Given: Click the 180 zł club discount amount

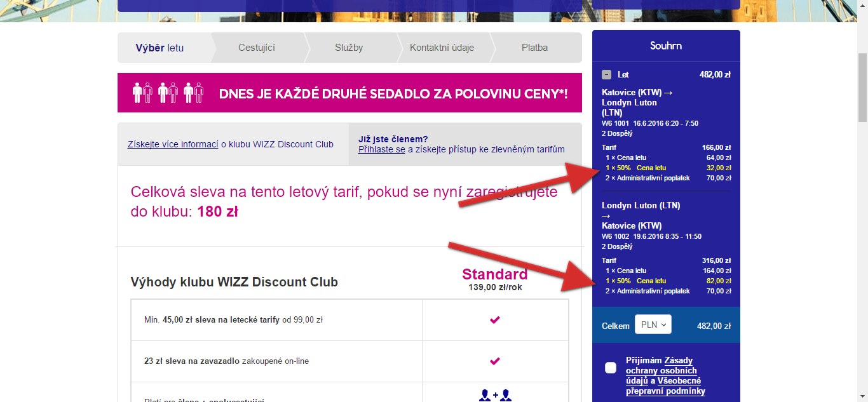Looking at the screenshot, I should click(x=217, y=212).
